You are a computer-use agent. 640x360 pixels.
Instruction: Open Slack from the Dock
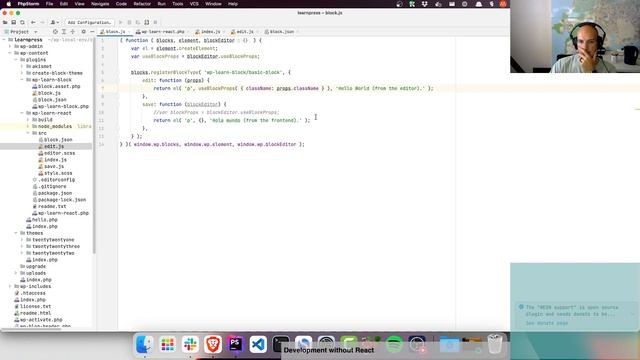click(x=190, y=345)
